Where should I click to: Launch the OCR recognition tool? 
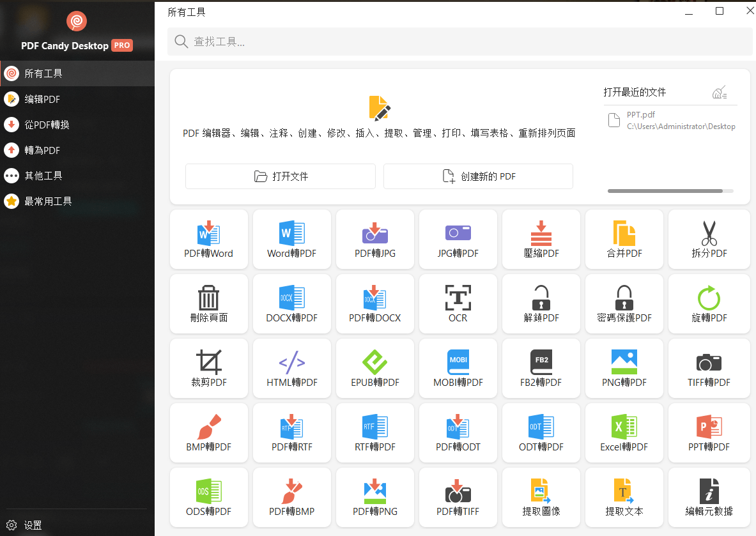click(458, 304)
